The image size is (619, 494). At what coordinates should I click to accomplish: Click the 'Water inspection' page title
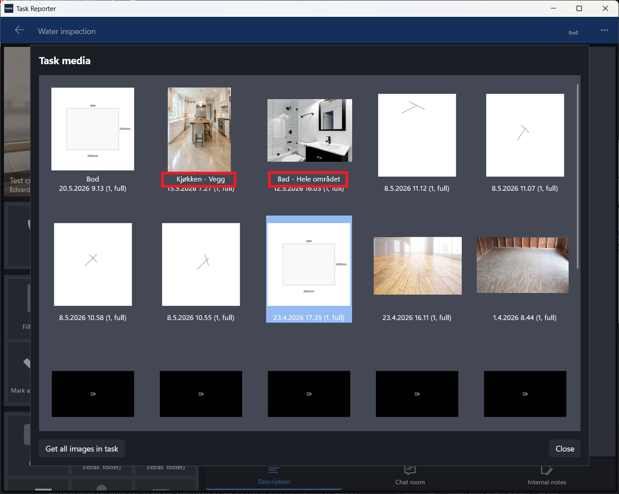click(67, 31)
